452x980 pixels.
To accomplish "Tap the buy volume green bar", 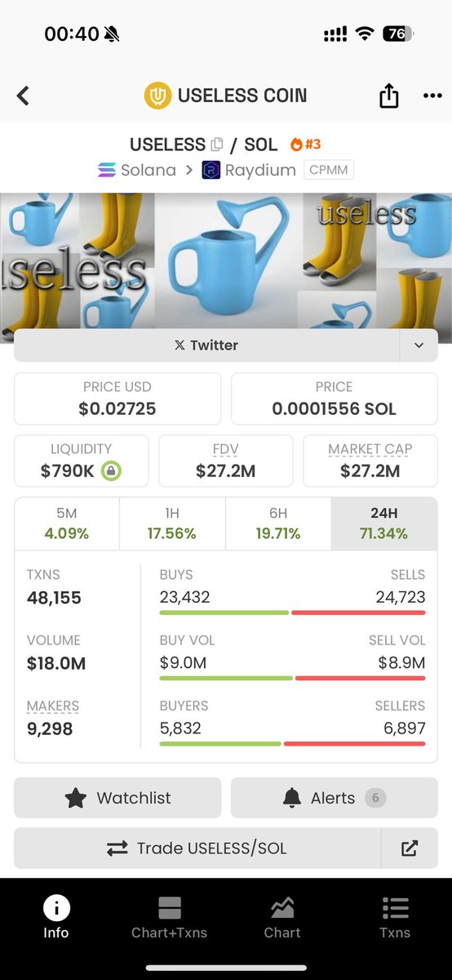I will click(x=226, y=678).
